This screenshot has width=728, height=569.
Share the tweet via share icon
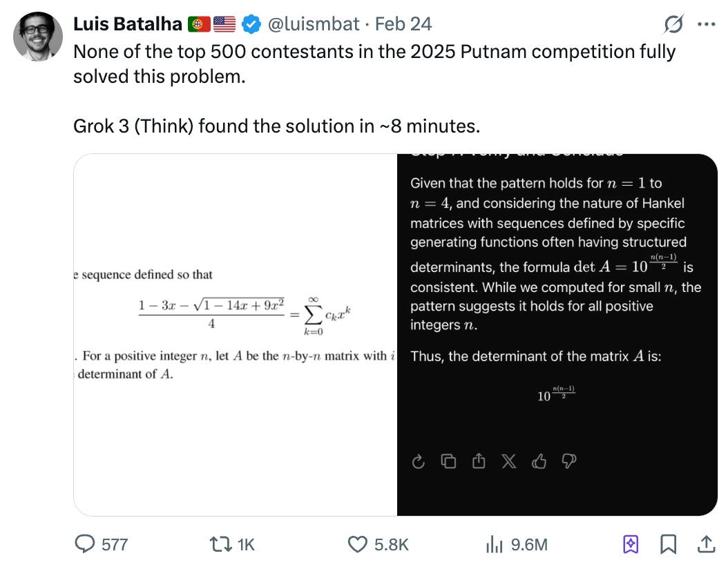(706, 544)
